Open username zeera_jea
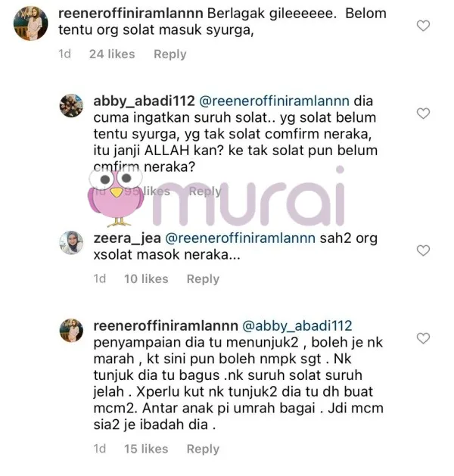454x476 pixels. pyautogui.click(x=127, y=238)
